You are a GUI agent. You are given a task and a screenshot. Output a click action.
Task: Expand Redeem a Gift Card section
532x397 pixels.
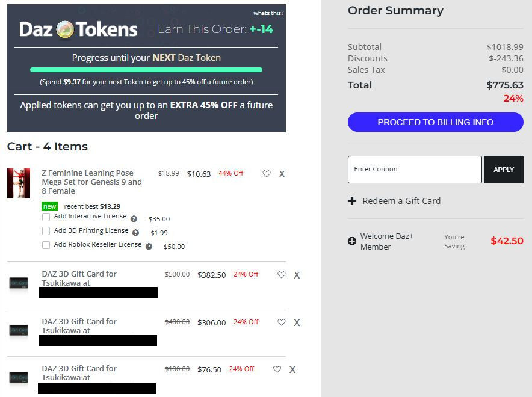coord(394,201)
